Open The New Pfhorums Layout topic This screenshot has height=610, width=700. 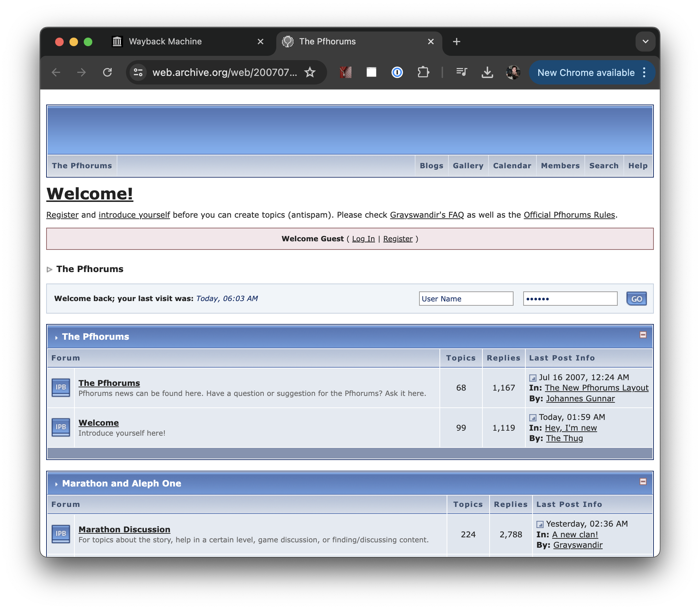coord(597,388)
